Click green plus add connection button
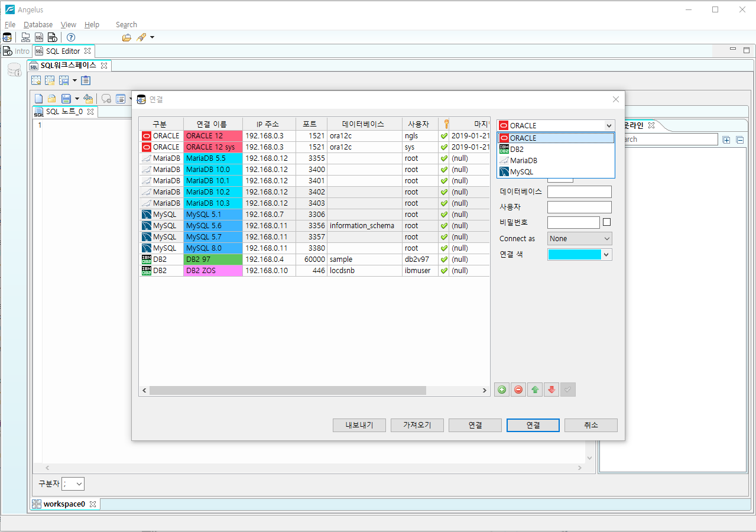The width and height of the screenshot is (756, 532). point(502,390)
